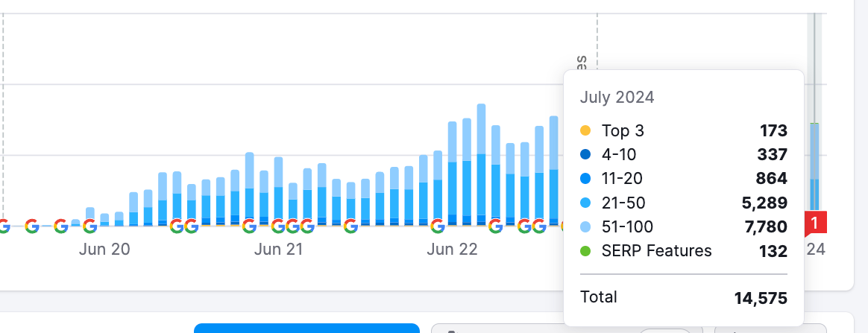Screen dimensions: 868x333
Task: Click the light blue 51-100 legend dot
Action: 585,227
